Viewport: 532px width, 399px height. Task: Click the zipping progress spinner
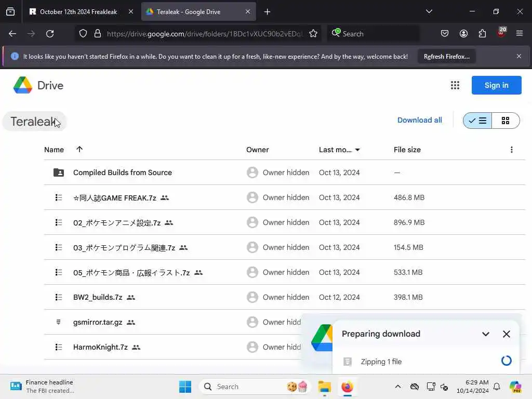pos(506,361)
